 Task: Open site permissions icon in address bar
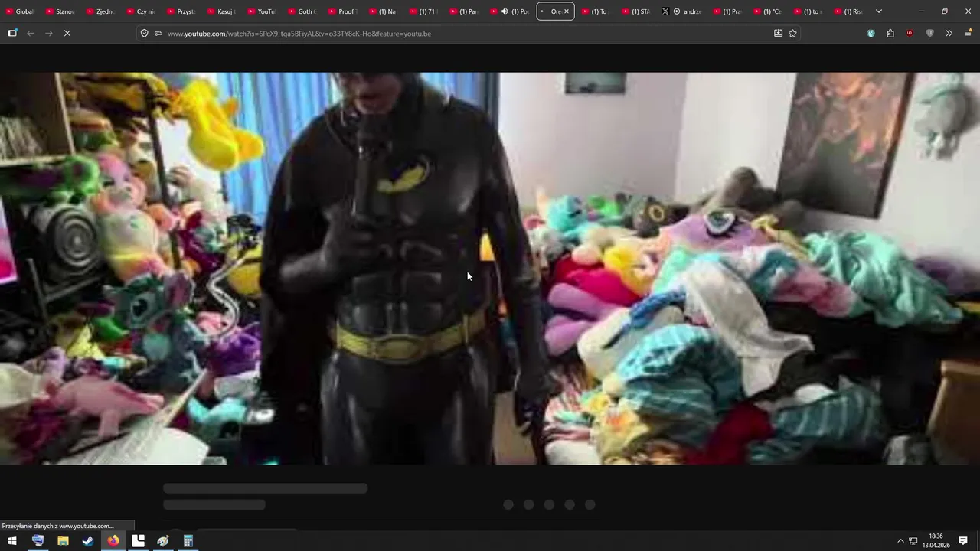coord(158,34)
